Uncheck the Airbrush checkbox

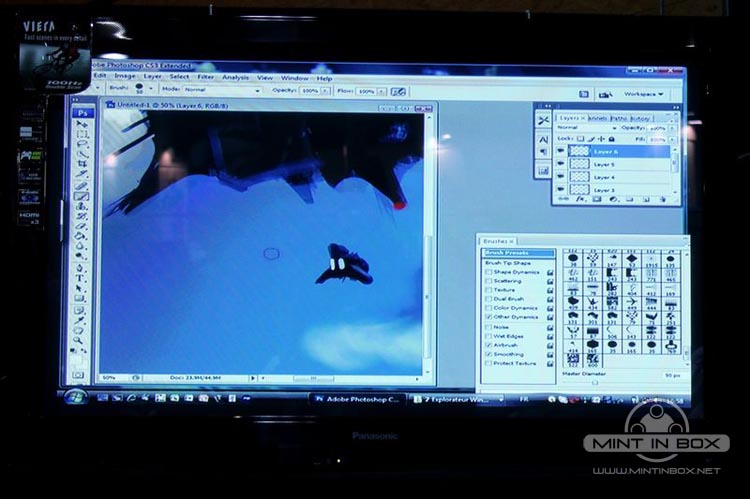[488, 345]
